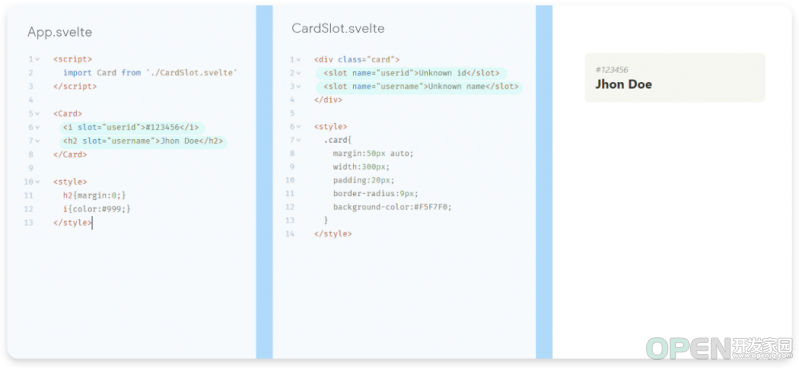Click the highlighted i slot userid line
The image size is (799, 368).
click(x=132, y=127)
